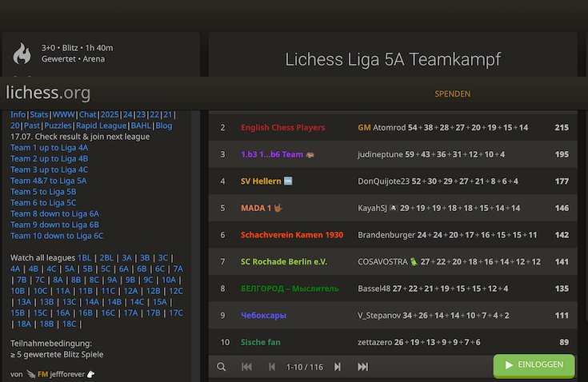Follow Team 3 up to Liga 4C

pyautogui.click(x=49, y=170)
